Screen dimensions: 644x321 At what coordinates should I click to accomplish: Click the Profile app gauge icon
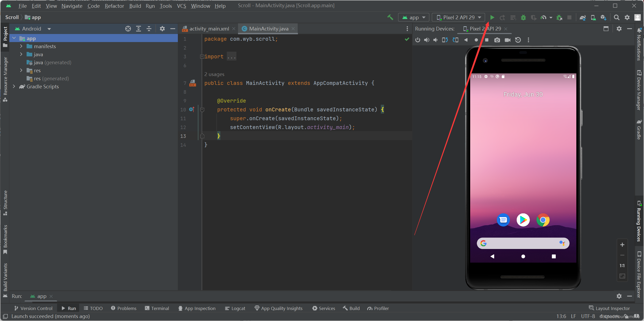tap(543, 17)
